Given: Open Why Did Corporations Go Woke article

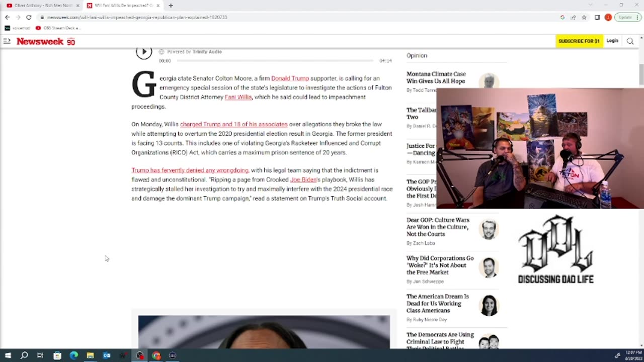Looking at the screenshot, I should point(440,265).
